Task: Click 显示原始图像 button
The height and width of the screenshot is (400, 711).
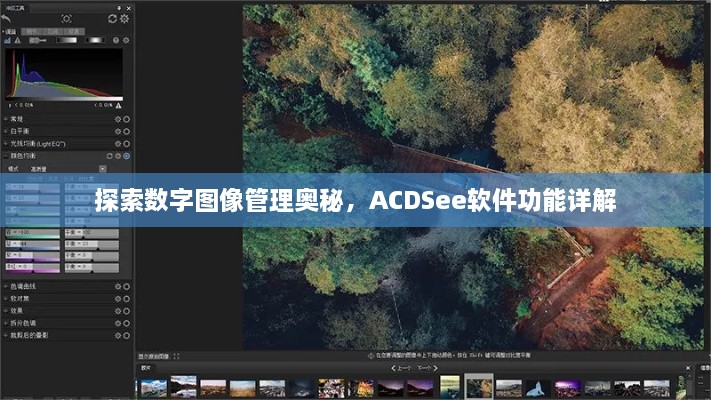Action: [154, 356]
